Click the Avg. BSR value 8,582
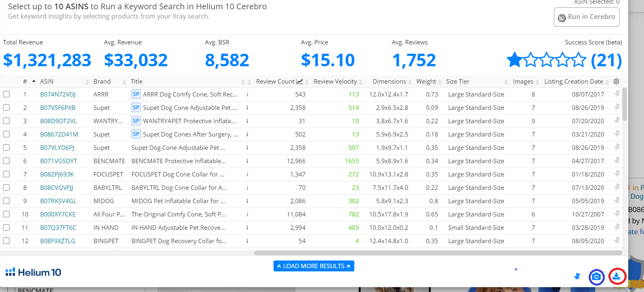The width and height of the screenshot is (644, 292). tap(227, 60)
